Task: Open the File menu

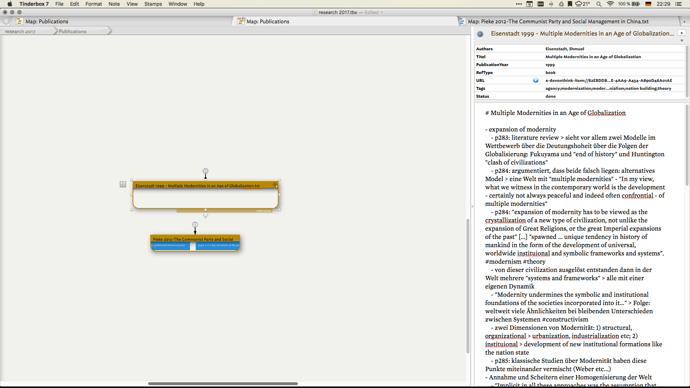Action: click(x=59, y=4)
